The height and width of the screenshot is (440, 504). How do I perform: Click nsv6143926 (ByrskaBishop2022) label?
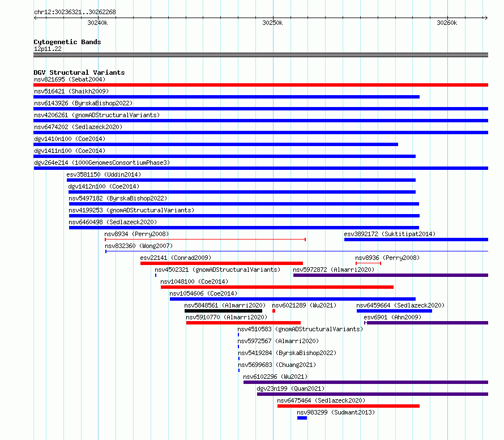click(x=83, y=103)
